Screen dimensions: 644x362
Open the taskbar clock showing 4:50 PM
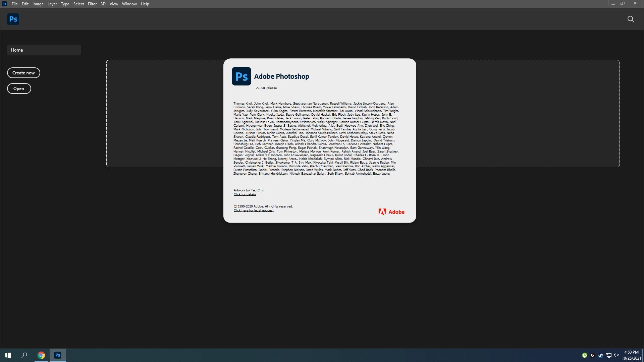click(x=631, y=355)
